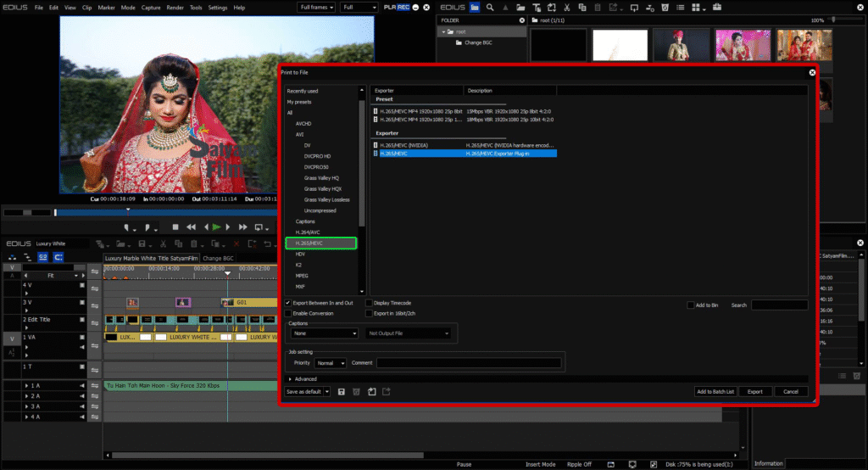The height and width of the screenshot is (470, 868).
Task: Check the Export in 16bit/2ch checkbox
Action: pyautogui.click(x=369, y=314)
